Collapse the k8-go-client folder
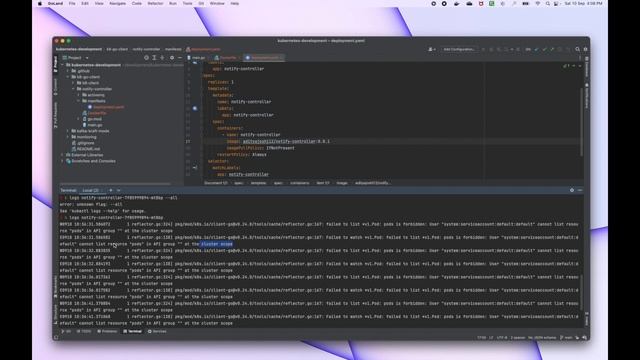This screenshot has width=640, height=360. (x=68, y=77)
